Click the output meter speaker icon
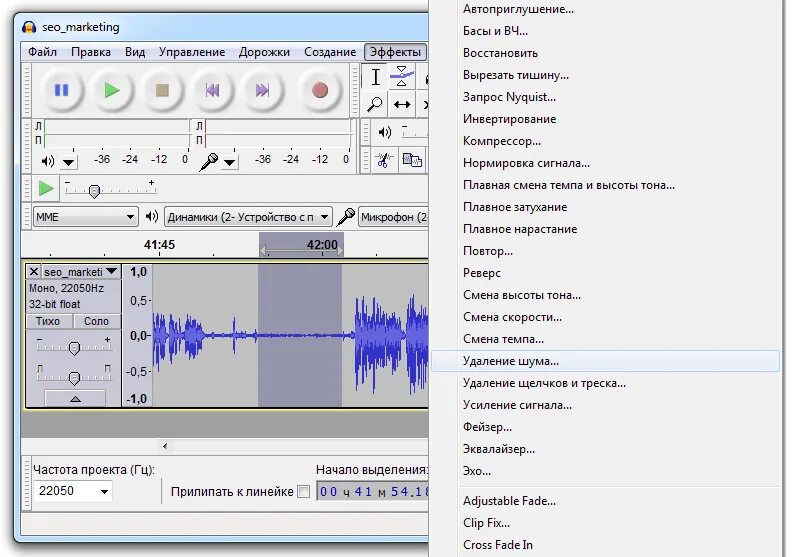Screen dimensions: 796x557 (48, 161)
